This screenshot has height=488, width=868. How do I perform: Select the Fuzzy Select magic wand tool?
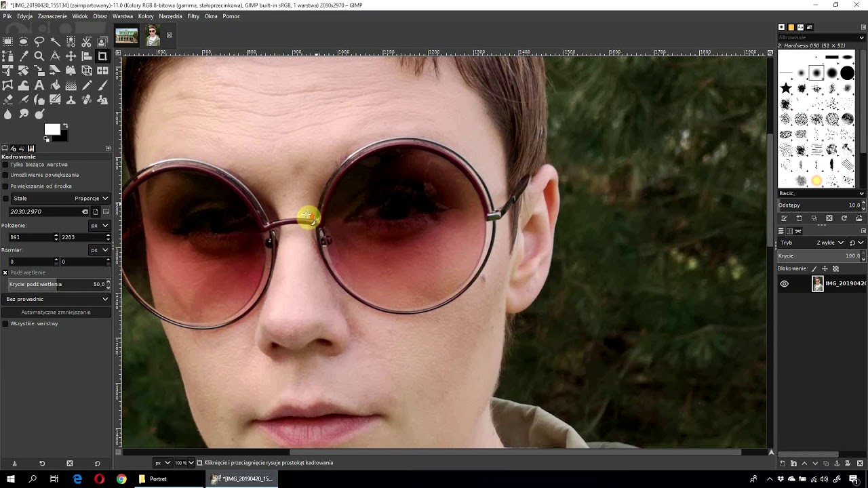pyautogui.click(x=55, y=41)
